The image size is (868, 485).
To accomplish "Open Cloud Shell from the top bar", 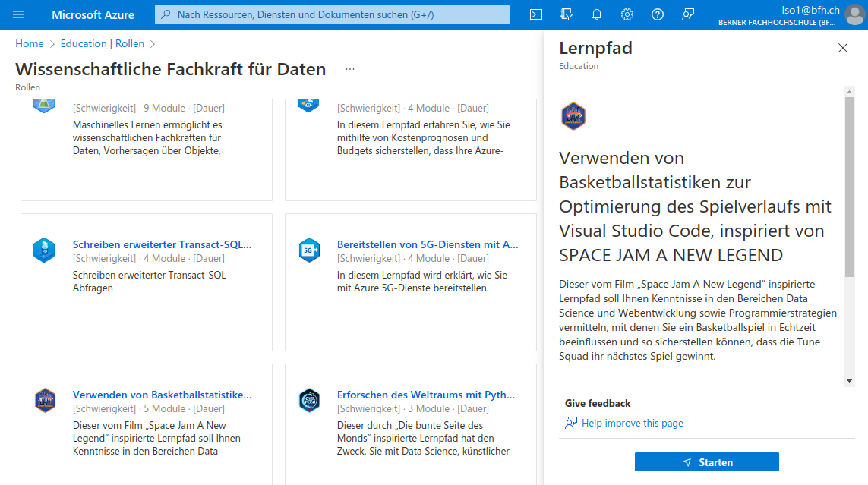I will pyautogui.click(x=536, y=14).
